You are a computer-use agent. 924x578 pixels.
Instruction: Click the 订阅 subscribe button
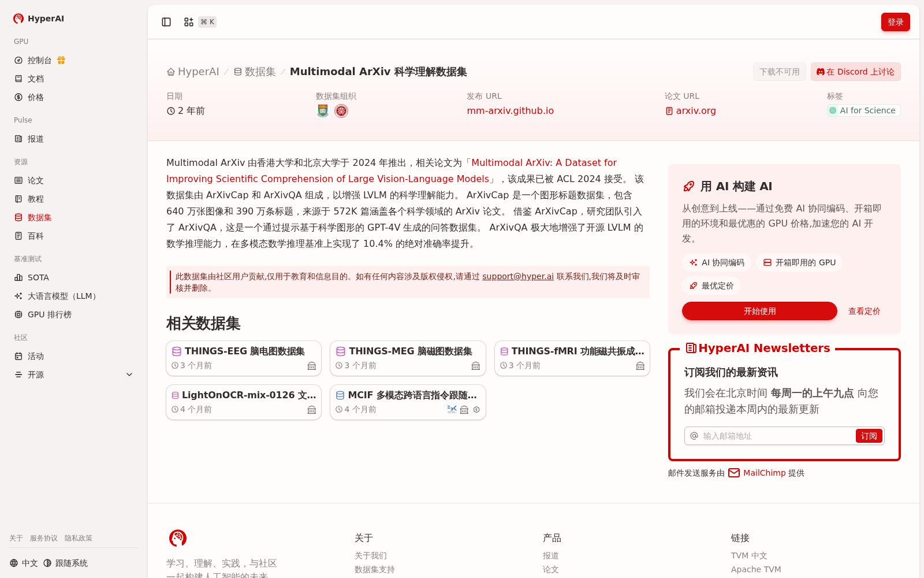pos(869,436)
